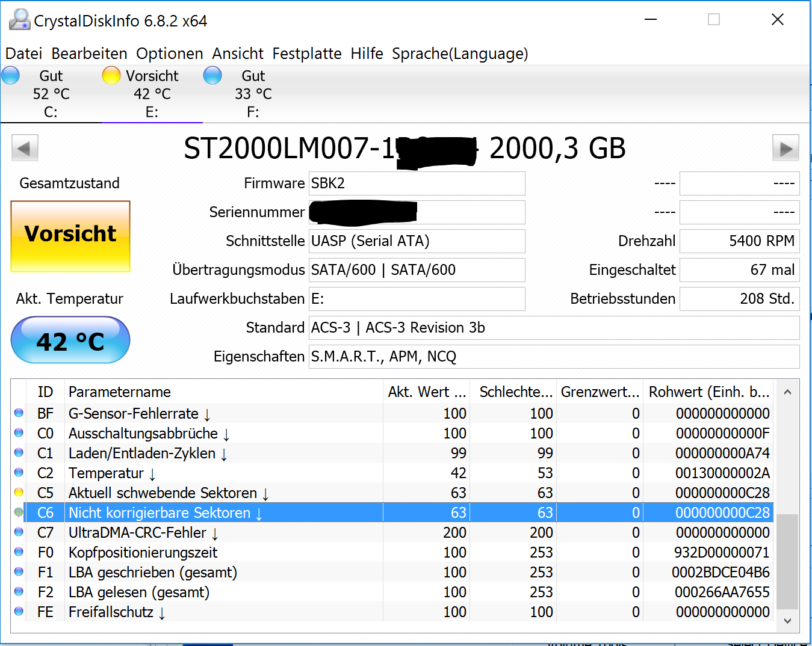Click the Schlechte... column header
This screenshot has height=646, width=812.
[x=514, y=392]
